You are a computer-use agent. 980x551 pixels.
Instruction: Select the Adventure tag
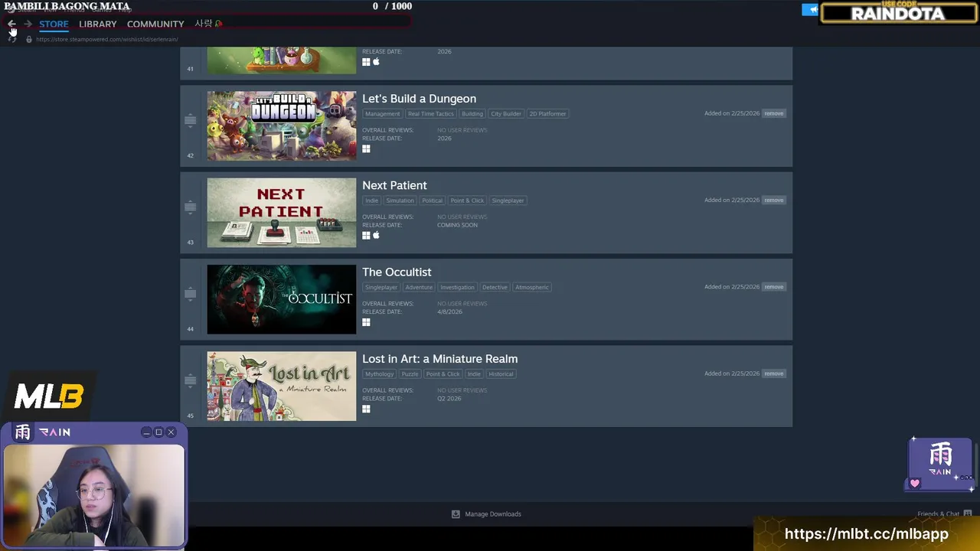click(x=419, y=287)
